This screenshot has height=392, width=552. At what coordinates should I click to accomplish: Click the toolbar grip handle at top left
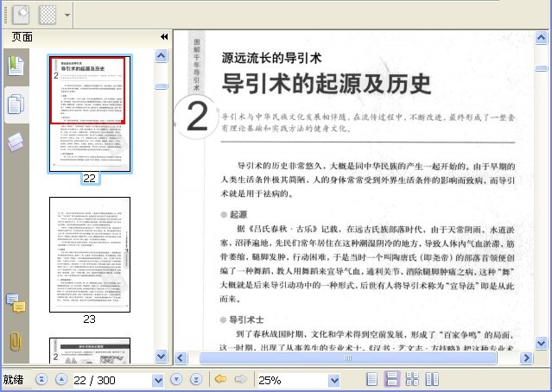[x=5, y=16]
